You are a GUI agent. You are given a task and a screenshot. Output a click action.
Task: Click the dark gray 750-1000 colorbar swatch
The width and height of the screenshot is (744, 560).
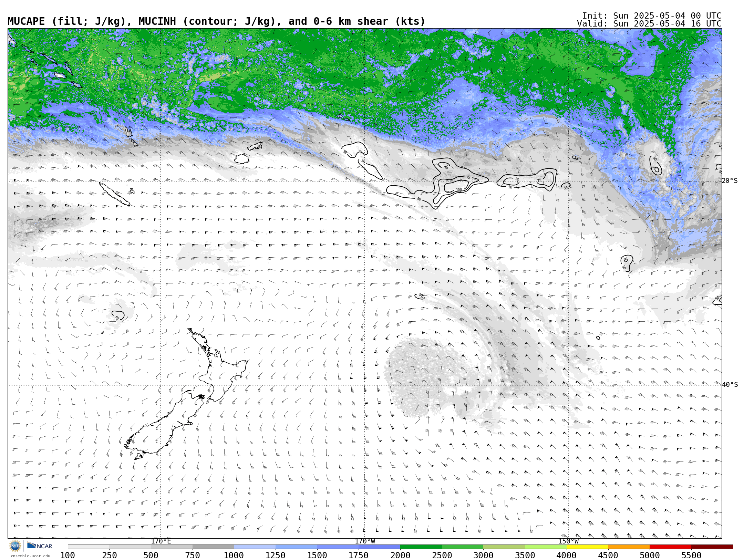coord(213,547)
